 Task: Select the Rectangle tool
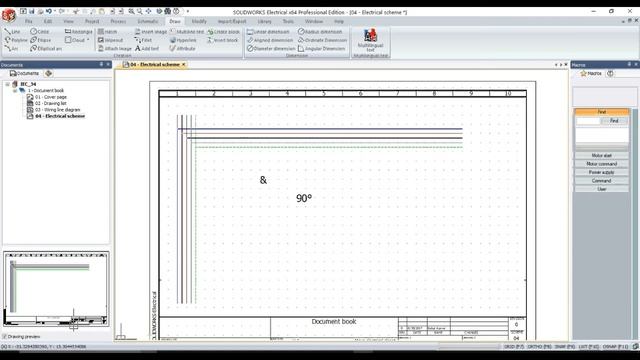(x=79, y=31)
